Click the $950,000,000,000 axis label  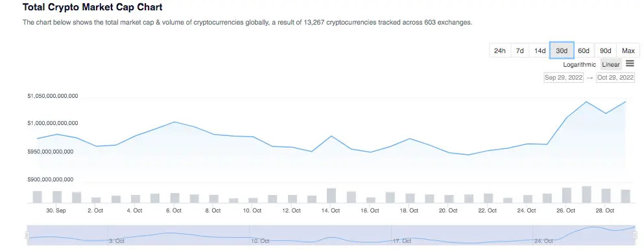[51, 152]
